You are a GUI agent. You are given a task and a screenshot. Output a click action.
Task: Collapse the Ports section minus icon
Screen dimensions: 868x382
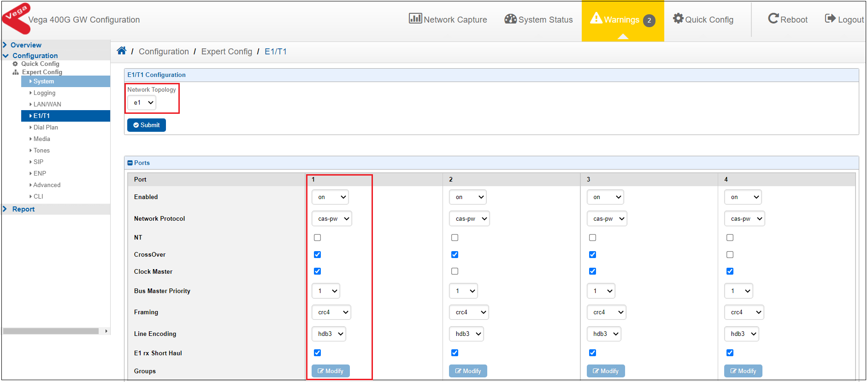pos(130,163)
